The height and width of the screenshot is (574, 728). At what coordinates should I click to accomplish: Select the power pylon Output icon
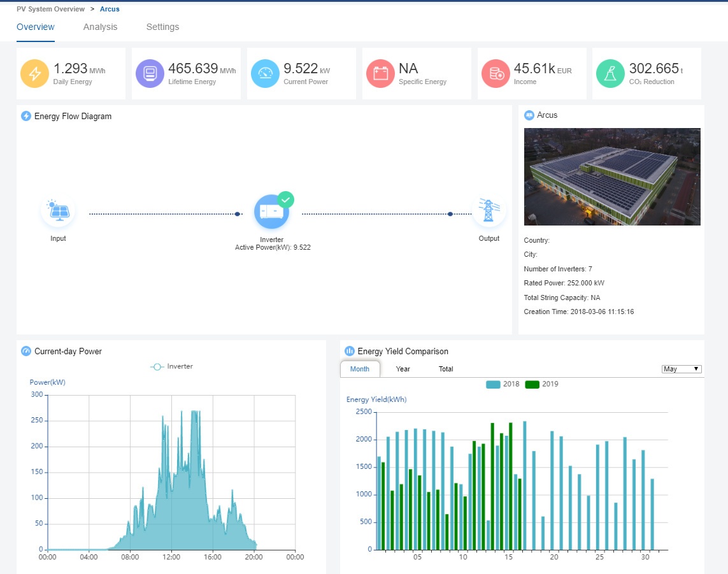(x=489, y=210)
